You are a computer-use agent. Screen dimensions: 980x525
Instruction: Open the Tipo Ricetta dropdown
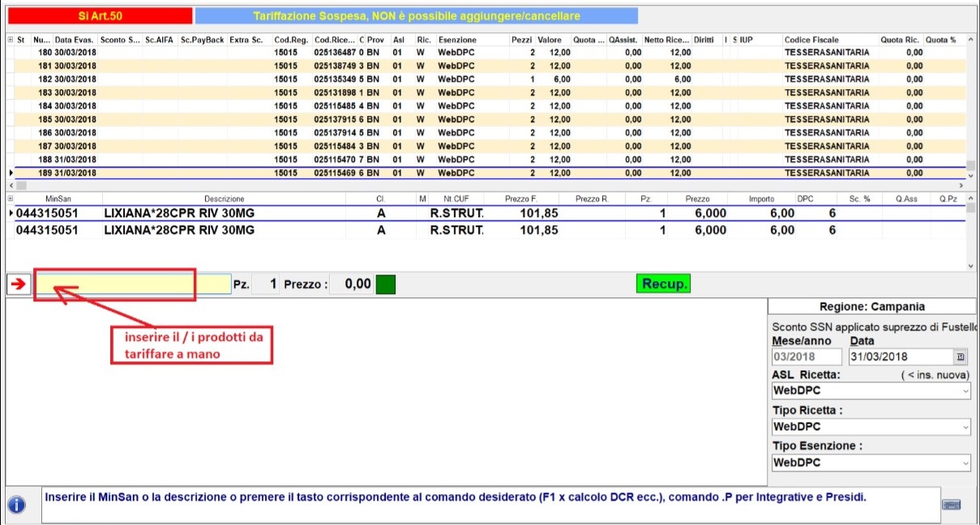[x=965, y=427]
